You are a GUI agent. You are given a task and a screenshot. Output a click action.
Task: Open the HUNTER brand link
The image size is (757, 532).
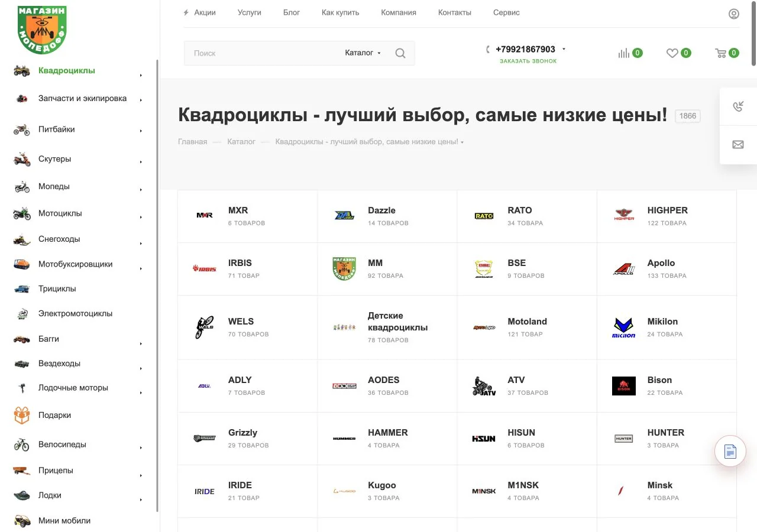665,433
